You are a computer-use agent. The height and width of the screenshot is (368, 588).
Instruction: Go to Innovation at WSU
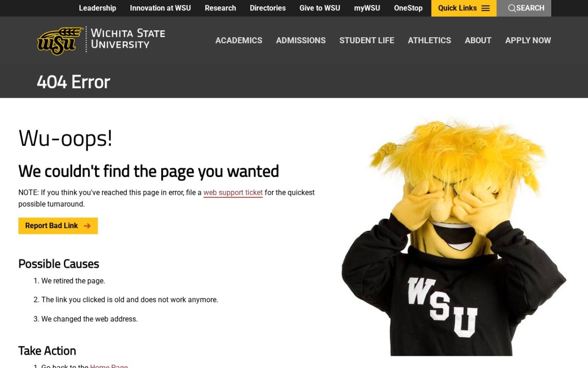(x=160, y=8)
